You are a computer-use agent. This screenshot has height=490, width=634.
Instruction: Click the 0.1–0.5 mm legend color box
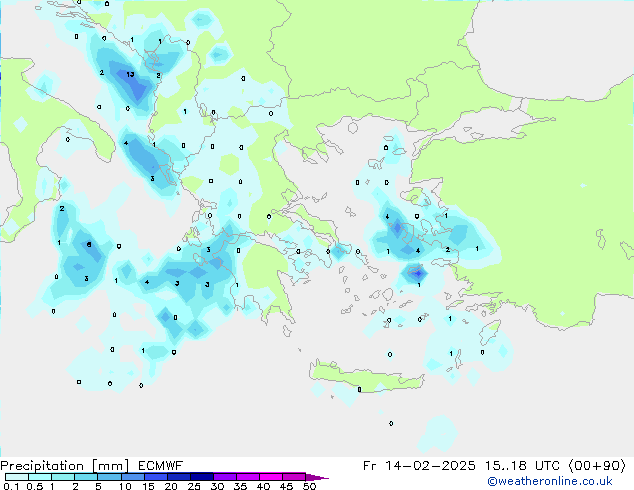pos(17,477)
